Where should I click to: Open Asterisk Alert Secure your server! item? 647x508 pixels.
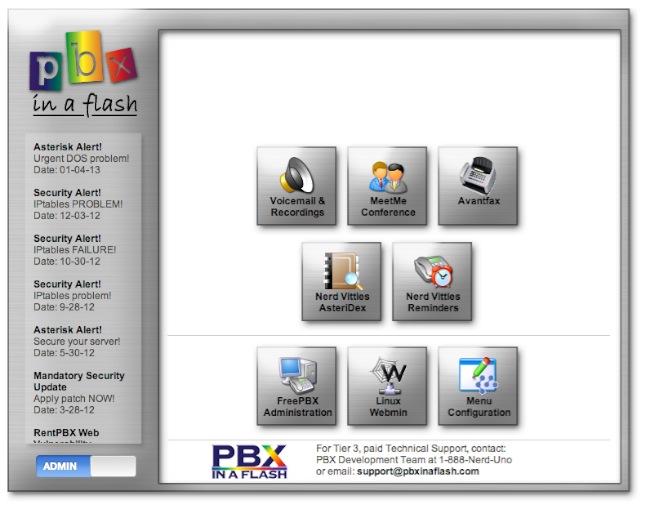point(77,342)
